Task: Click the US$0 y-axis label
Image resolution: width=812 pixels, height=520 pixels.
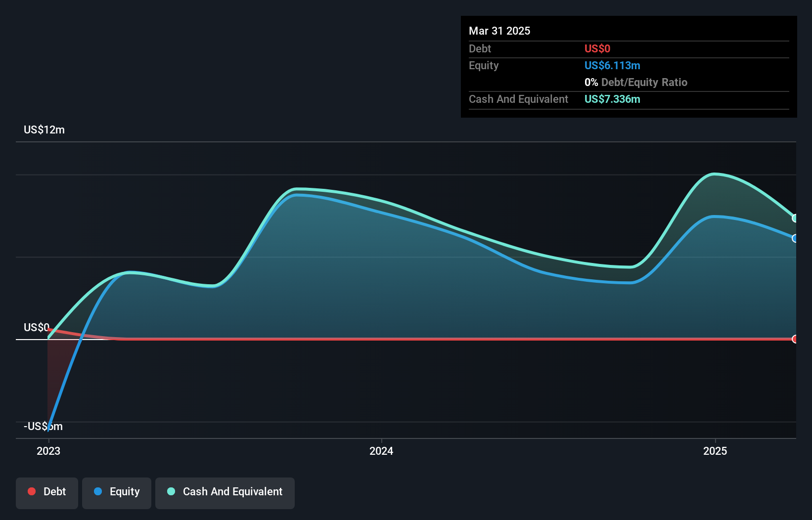Action: (x=37, y=327)
